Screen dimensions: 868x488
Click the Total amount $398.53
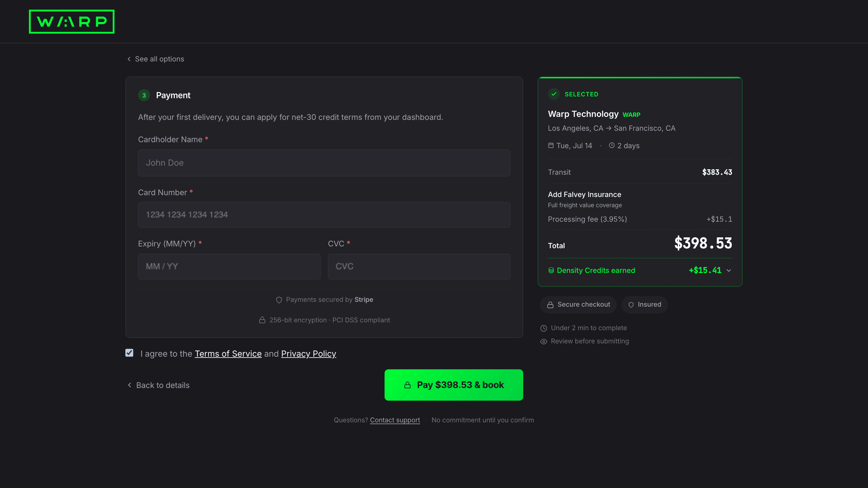703,243
